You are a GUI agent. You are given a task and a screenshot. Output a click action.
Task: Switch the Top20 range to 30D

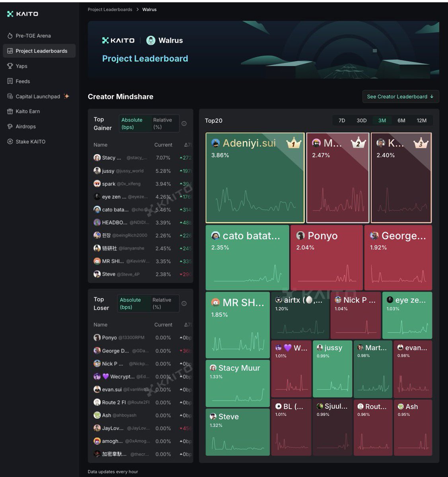click(362, 120)
